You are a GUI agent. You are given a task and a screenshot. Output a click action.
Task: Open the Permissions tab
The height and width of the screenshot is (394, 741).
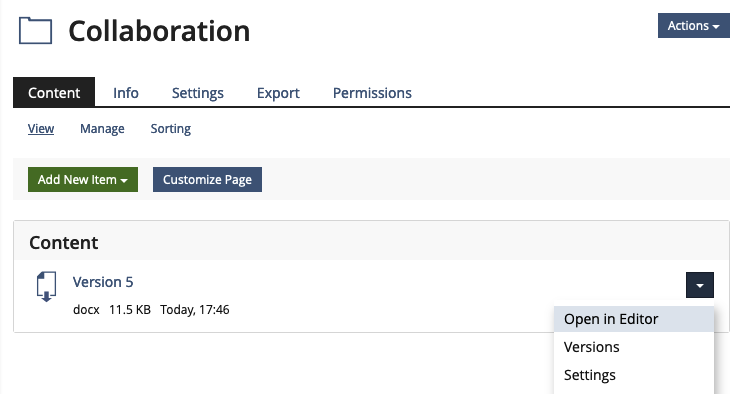(372, 93)
